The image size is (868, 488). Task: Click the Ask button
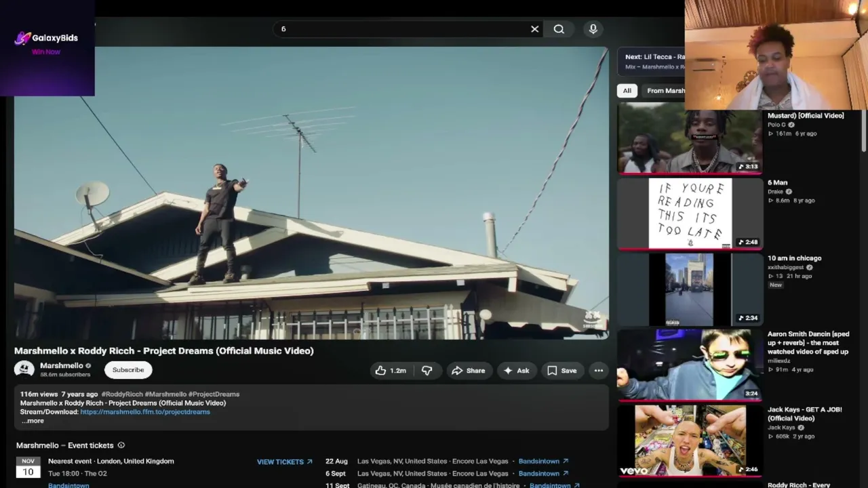click(517, 371)
